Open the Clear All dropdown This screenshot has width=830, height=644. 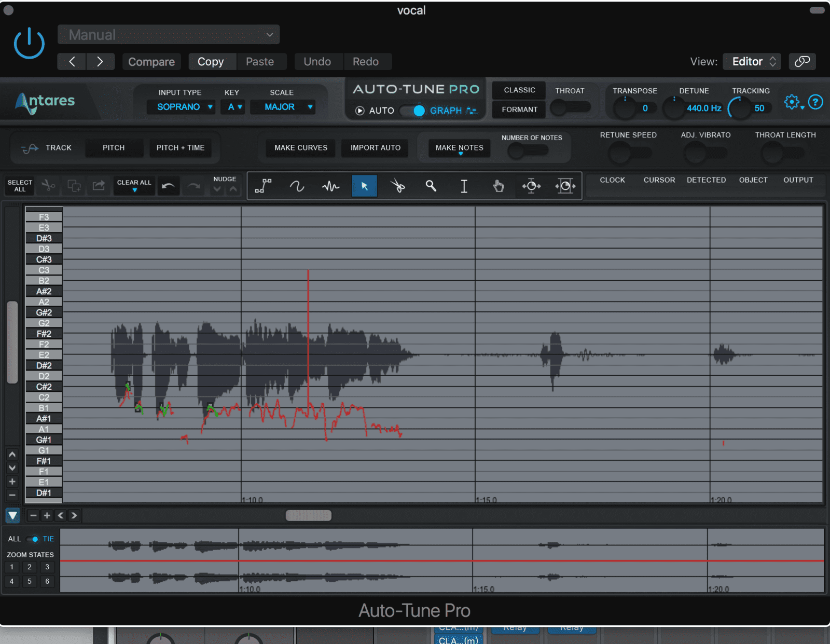pos(134,186)
